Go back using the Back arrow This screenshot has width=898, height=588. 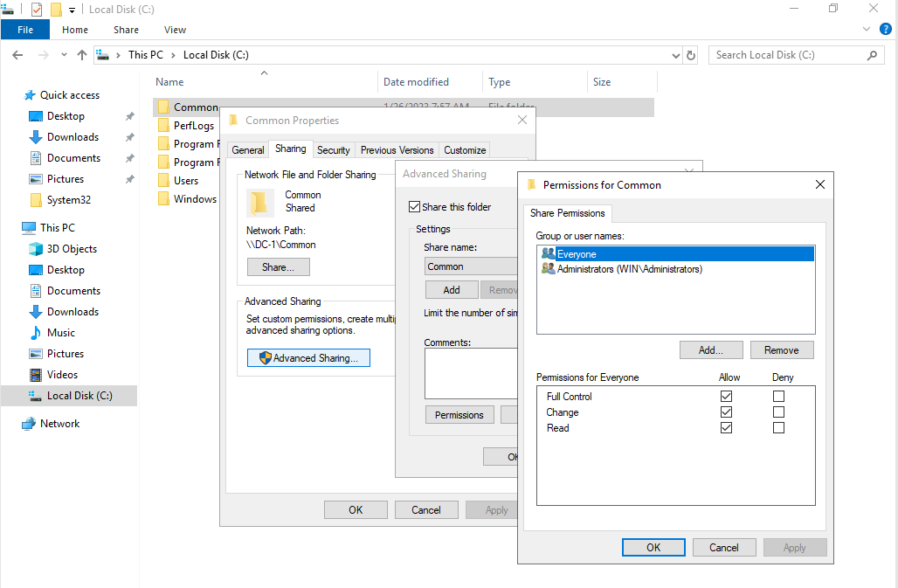click(x=17, y=55)
